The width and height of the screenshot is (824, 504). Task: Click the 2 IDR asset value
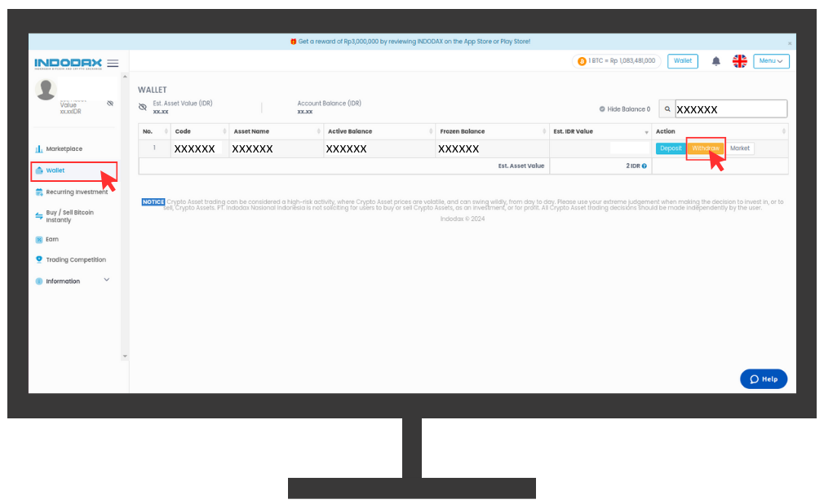633,166
